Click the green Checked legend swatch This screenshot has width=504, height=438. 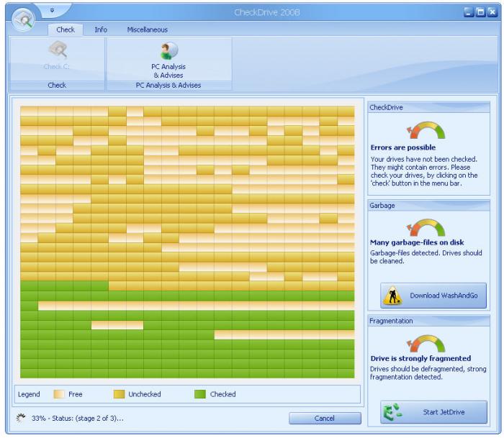pos(200,394)
